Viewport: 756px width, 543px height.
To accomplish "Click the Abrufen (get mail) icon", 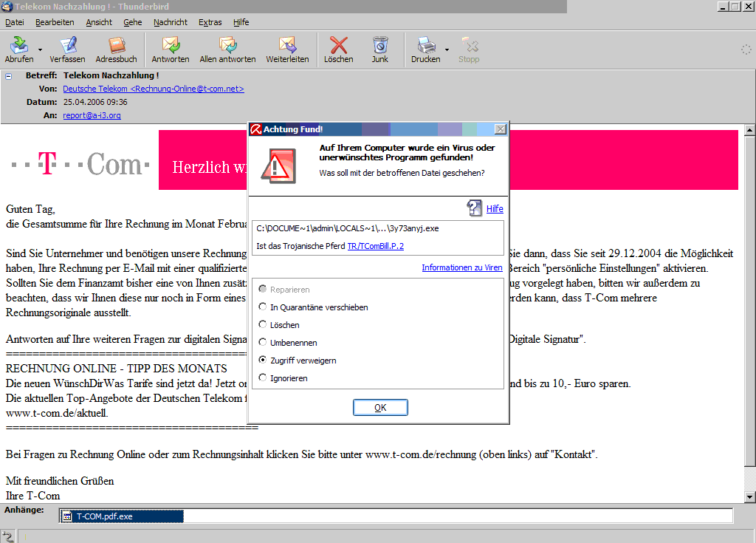I will click(19, 45).
